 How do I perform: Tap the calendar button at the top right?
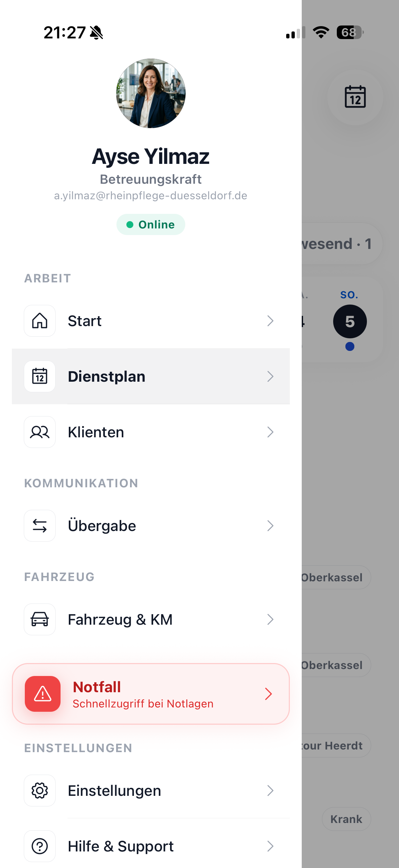(x=355, y=97)
